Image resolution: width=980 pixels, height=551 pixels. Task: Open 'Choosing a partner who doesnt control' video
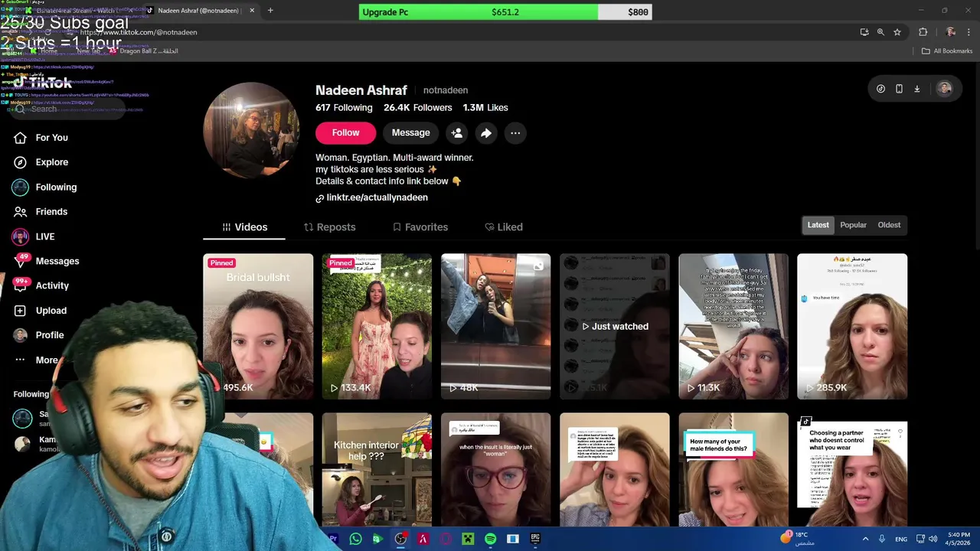[x=852, y=470]
